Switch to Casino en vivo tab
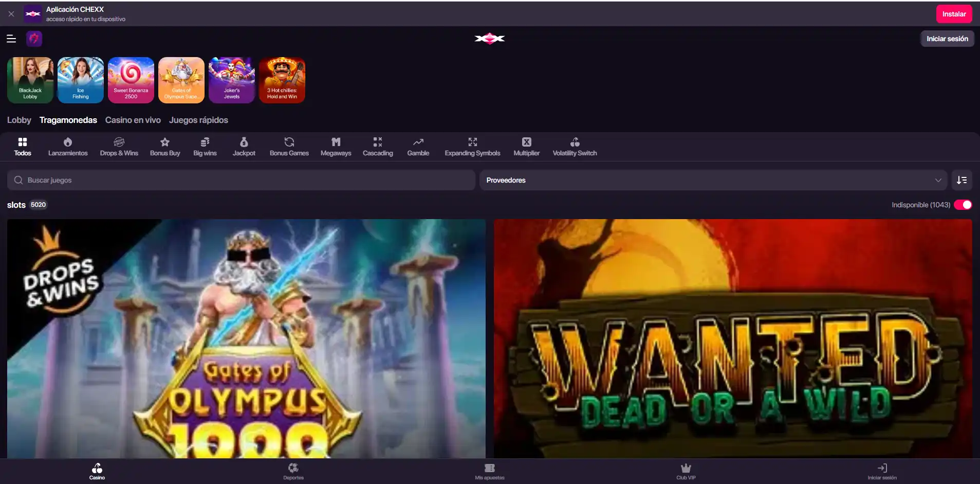 (x=133, y=120)
